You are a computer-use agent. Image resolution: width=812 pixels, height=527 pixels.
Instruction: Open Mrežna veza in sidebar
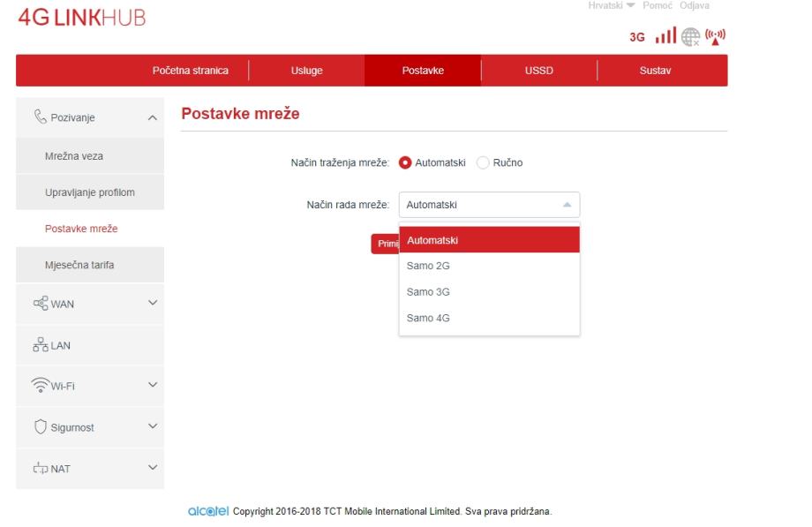pos(90,156)
